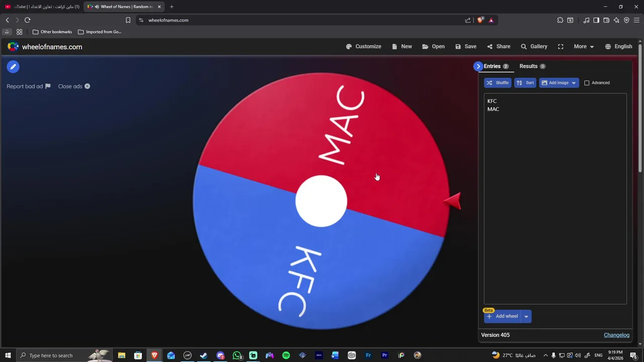
Task: Open the taskbar volume control
Action: [x=578, y=355]
